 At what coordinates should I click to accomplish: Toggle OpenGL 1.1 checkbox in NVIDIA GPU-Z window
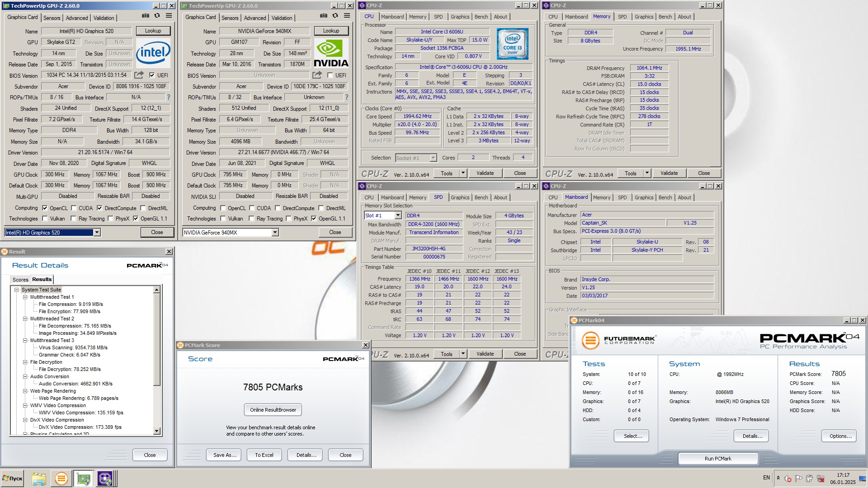313,219
